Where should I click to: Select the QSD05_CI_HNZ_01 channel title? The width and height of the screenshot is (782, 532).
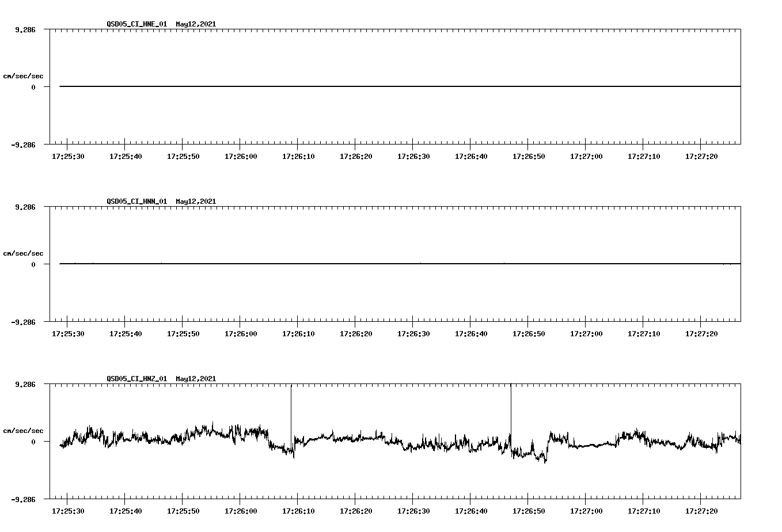(136, 378)
